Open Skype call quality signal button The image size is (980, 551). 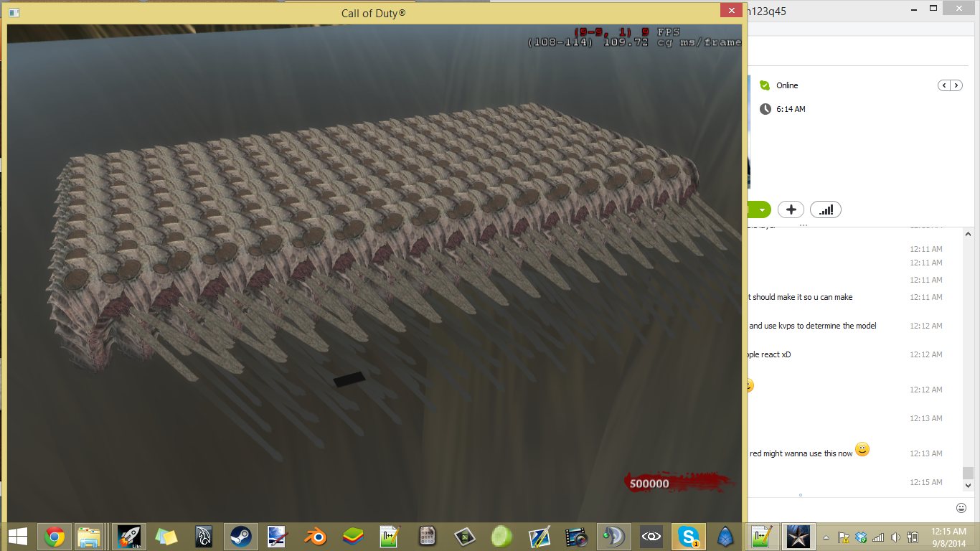click(x=826, y=209)
